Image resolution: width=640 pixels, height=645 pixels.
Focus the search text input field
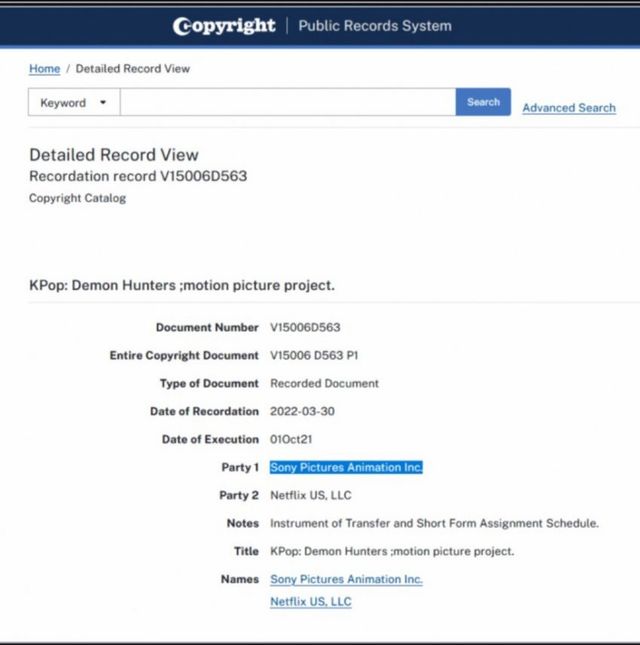coord(287,102)
